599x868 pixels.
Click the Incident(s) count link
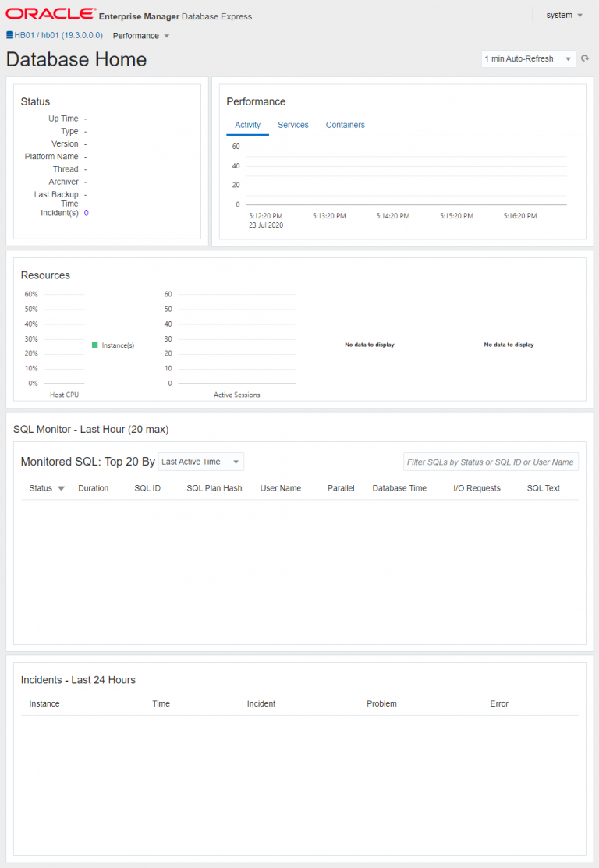(x=86, y=213)
